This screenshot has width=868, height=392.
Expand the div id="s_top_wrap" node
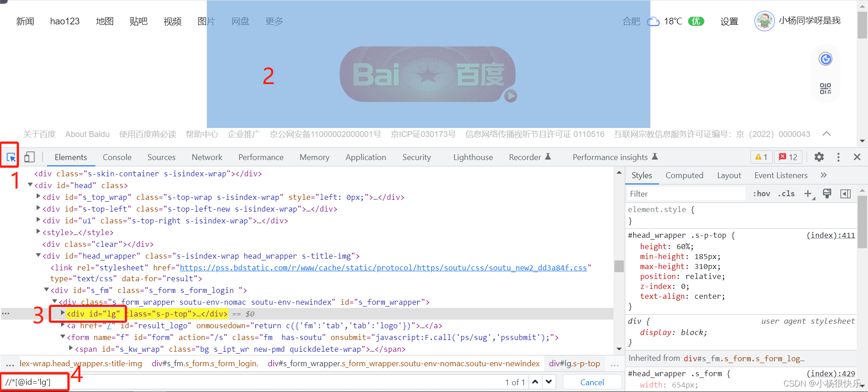click(x=38, y=196)
